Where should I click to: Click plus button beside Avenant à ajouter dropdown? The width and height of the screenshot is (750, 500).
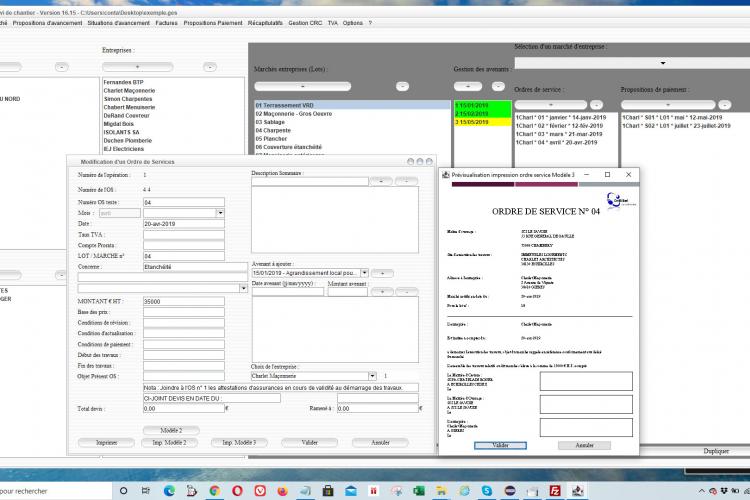tap(382, 273)
